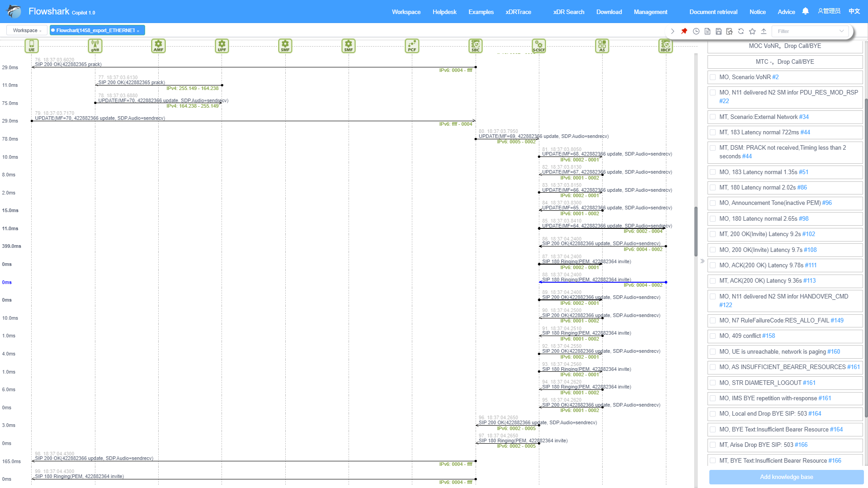Image resolution: width=868 pixels, height=488 pixels.
Task: Select the gNB node icon
Action: (95, 46)
